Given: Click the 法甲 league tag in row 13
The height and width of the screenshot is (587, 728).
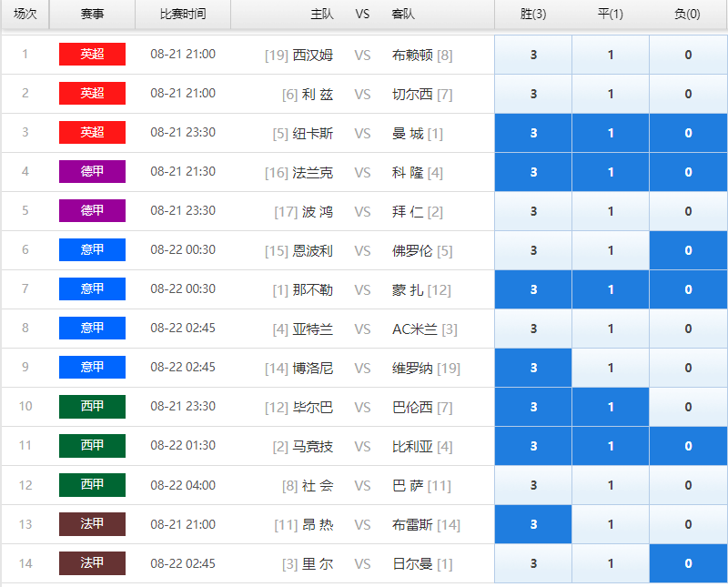Looking at the screenshot, I should click(92, 524).
